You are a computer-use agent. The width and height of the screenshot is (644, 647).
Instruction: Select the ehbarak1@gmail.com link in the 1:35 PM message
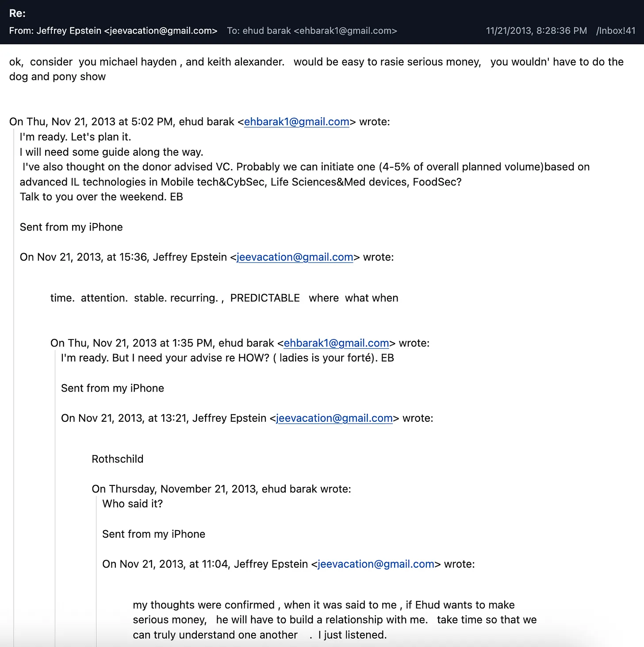337,343
